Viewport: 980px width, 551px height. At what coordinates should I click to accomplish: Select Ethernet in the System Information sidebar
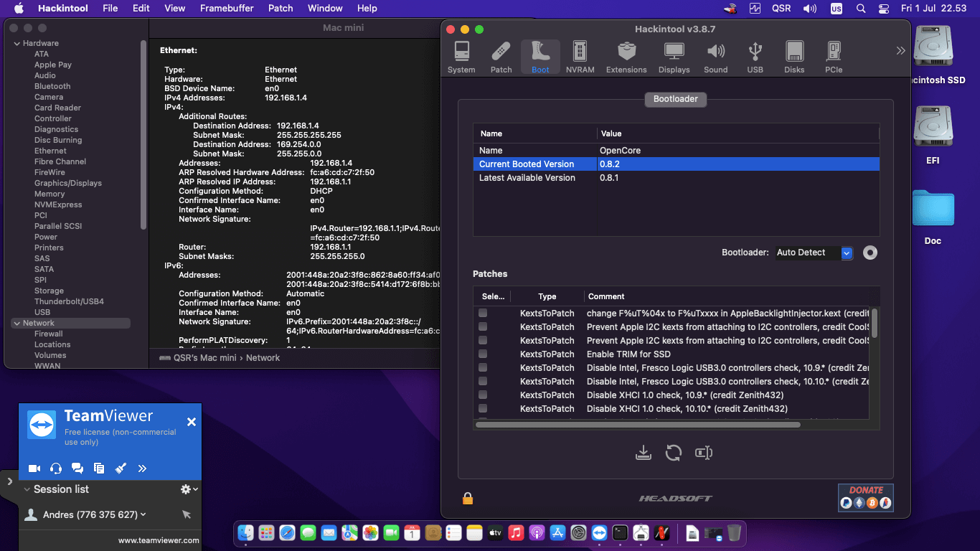50,151
